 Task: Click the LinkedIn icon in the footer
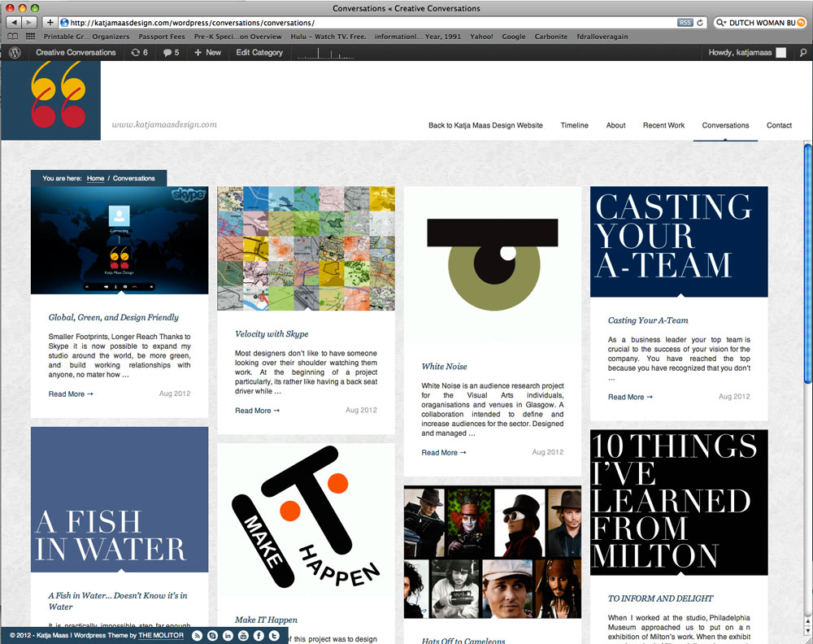click(x=228, y=635)
